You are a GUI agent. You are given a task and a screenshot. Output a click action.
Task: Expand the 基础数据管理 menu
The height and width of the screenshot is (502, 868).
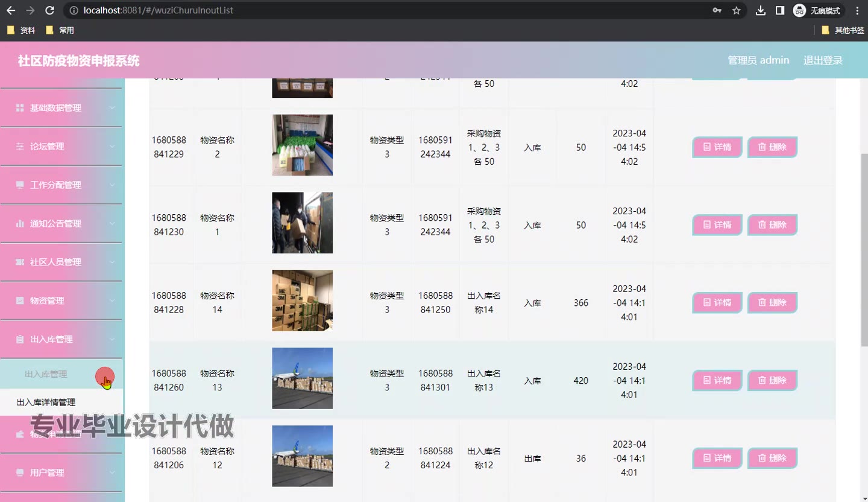tap(61, 108)
